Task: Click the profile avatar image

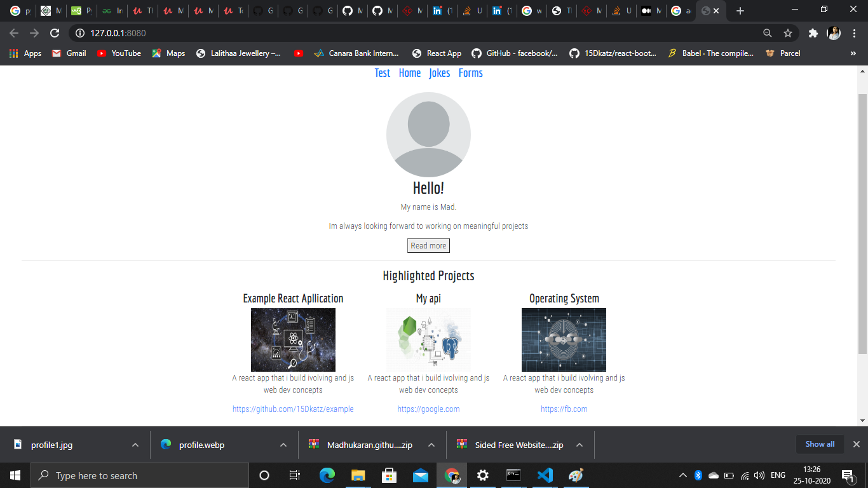Action: tap(428, 135)
